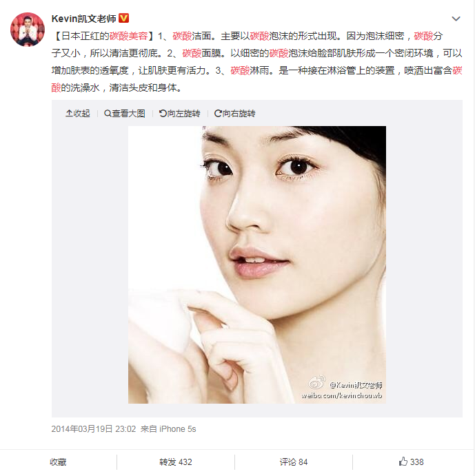Rotate image right with 向右旋转
The image size is (475, 476).
pyautogui.click(x=235, y=114)
